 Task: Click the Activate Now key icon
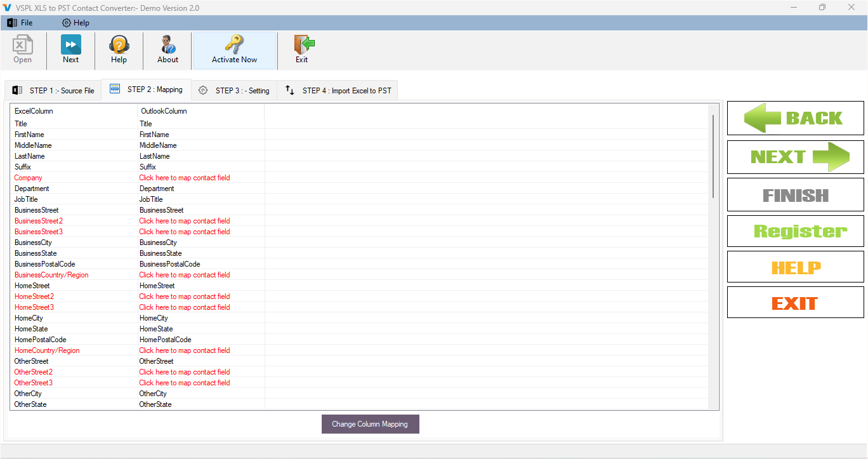235,50
